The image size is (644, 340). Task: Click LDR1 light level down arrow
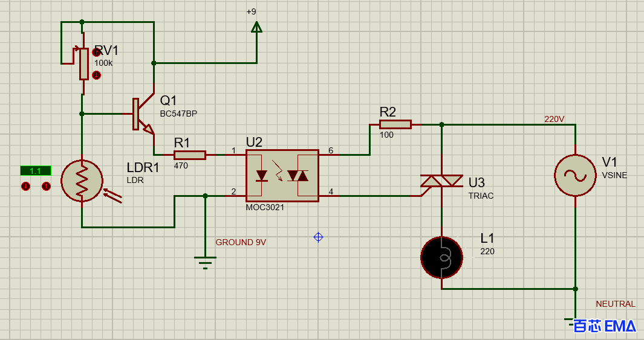[x=25, y=187]
